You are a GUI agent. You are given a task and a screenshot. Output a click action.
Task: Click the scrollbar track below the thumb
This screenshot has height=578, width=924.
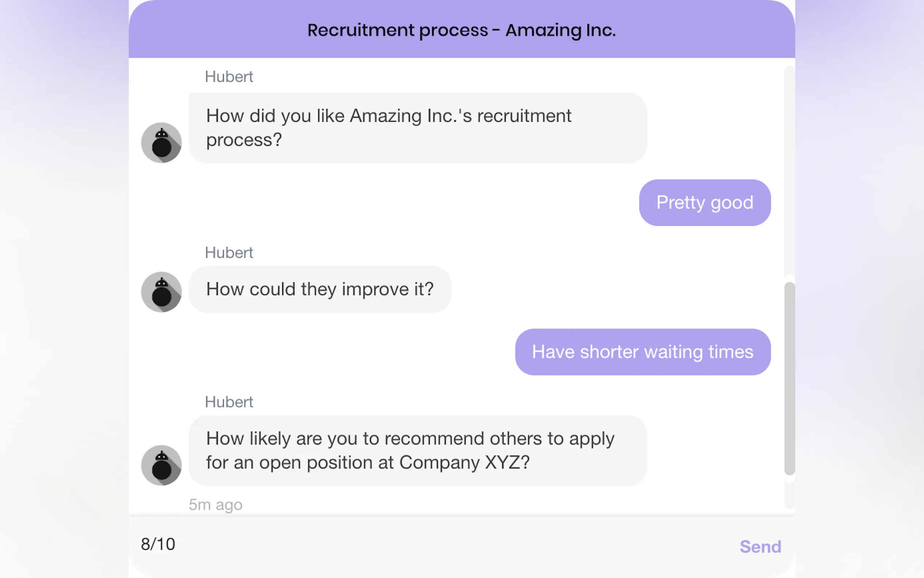pos(789,495)
